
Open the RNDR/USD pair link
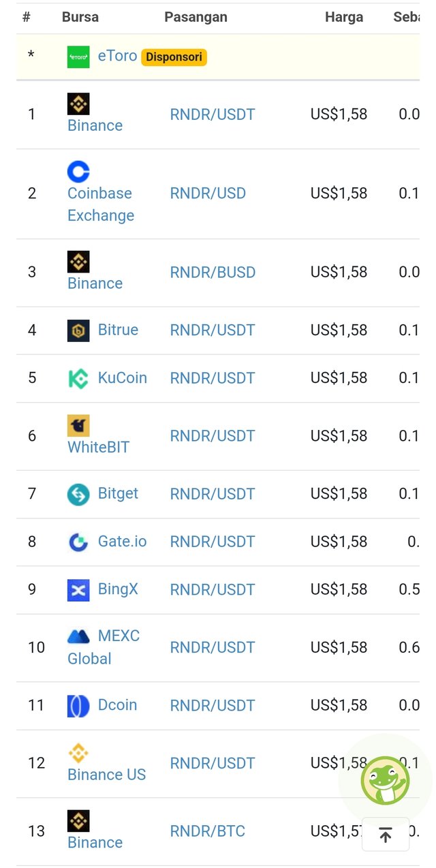(208, 193)
